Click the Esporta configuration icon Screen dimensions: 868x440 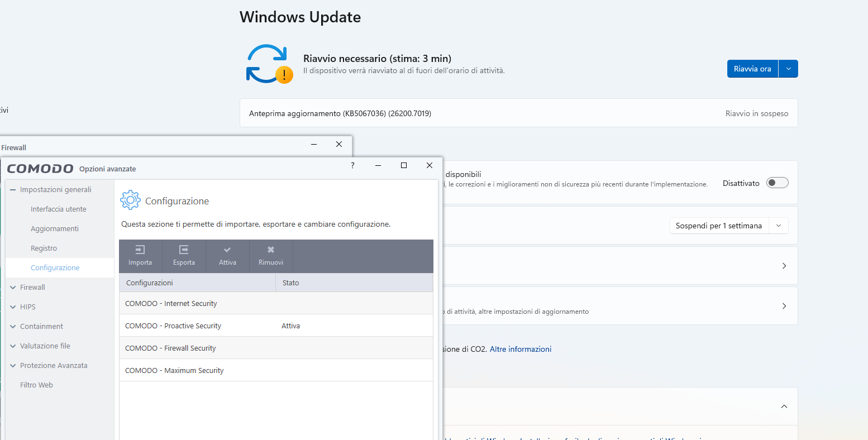point(184,250)
